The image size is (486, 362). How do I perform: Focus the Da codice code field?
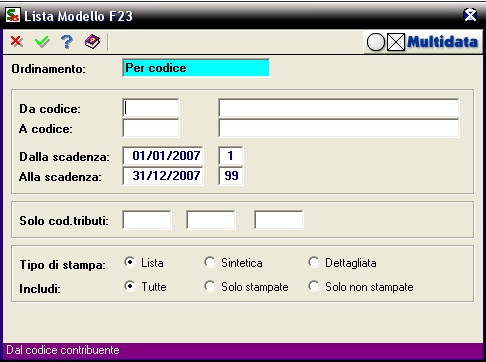[151, 108]
